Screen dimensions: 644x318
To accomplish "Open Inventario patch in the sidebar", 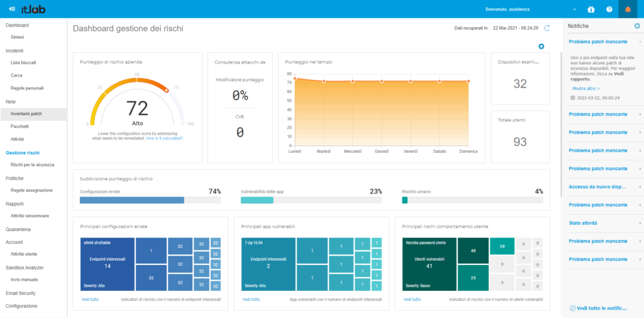I will [x=26, y=113].
